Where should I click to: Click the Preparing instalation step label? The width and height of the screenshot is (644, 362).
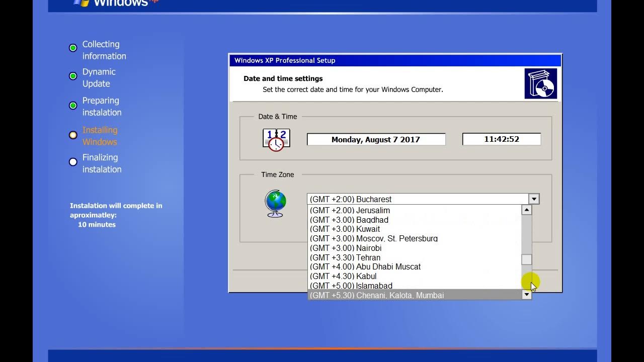102,107
